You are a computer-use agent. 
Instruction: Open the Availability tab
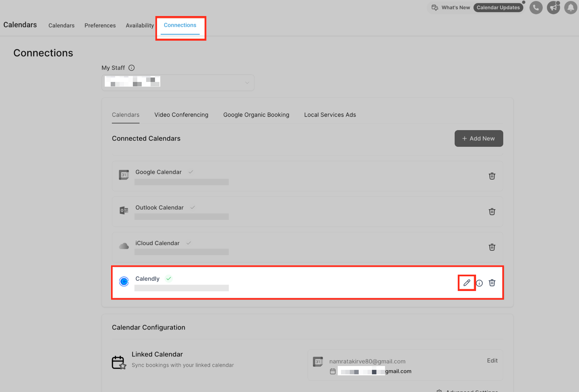[140, 25]
